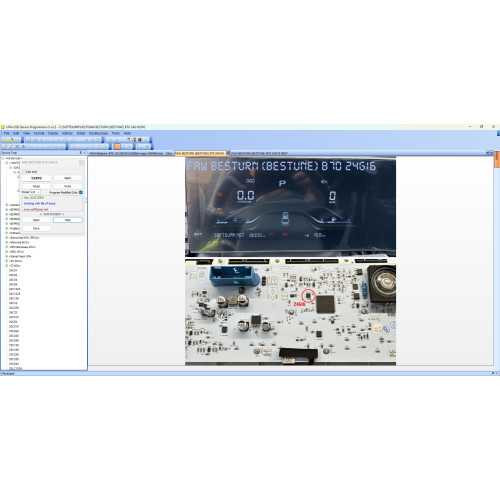Click the red pencil icon in second toolbar
This screenshot has height=500, width=500.
click(5, 146)
